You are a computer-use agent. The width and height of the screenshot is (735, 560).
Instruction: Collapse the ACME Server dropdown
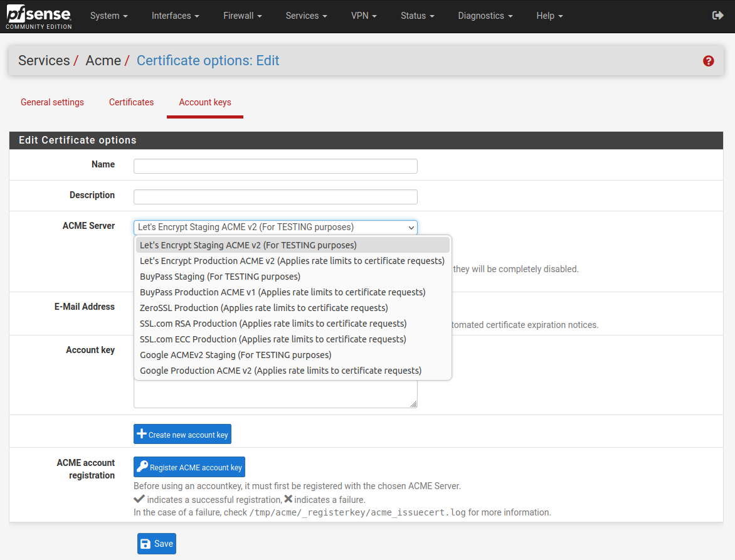[275, 227]
